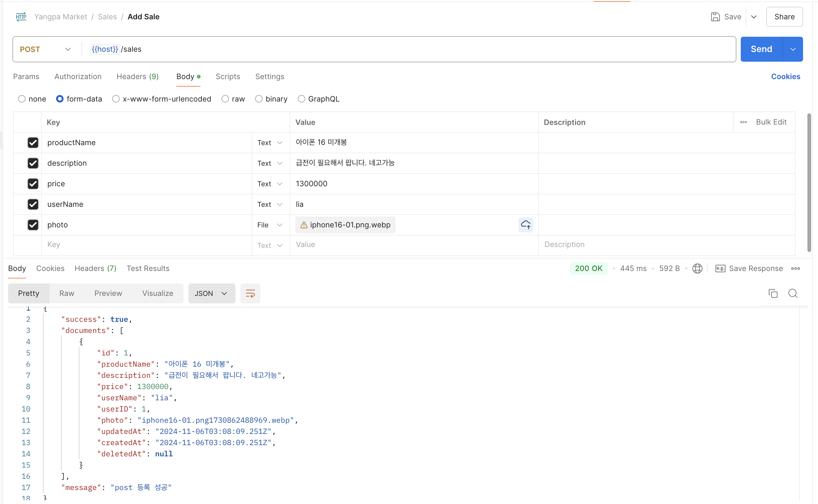The height and width of the screenshot is (504, 818).
Task: Open column options dots beside Bulk Edit
Action: 743,122
